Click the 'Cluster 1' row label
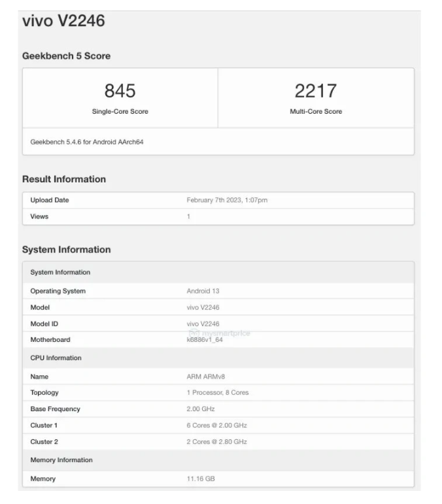 pyautogui.click(x=44, y=426)
